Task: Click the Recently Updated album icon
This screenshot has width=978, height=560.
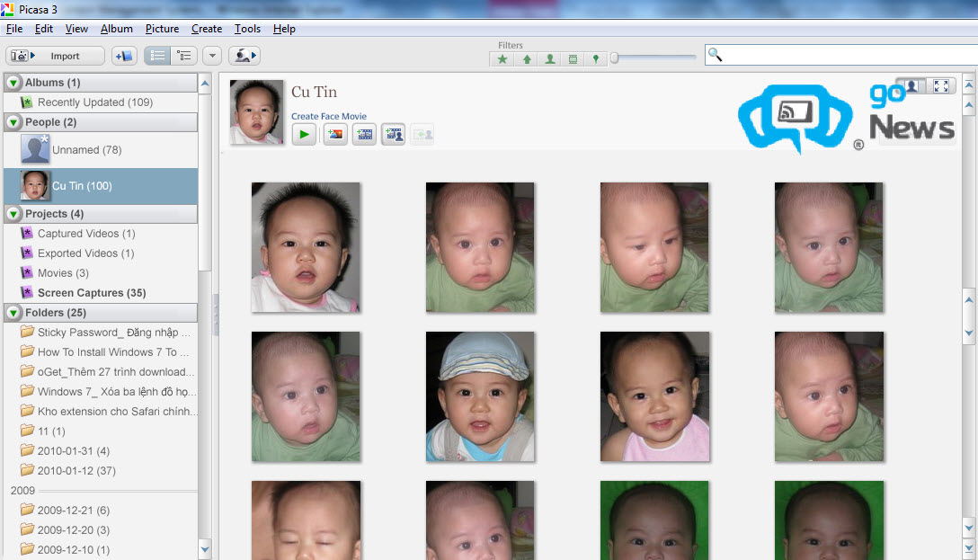Action: coord(26,102)
